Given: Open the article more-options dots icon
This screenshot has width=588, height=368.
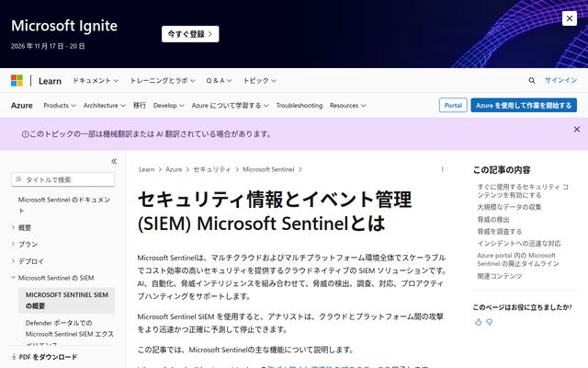Looking at the screenshot, I should (443, 169).
